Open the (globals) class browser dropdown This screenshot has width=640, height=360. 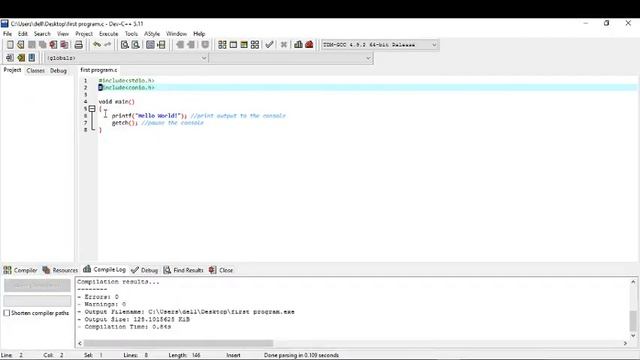(127, 58)
